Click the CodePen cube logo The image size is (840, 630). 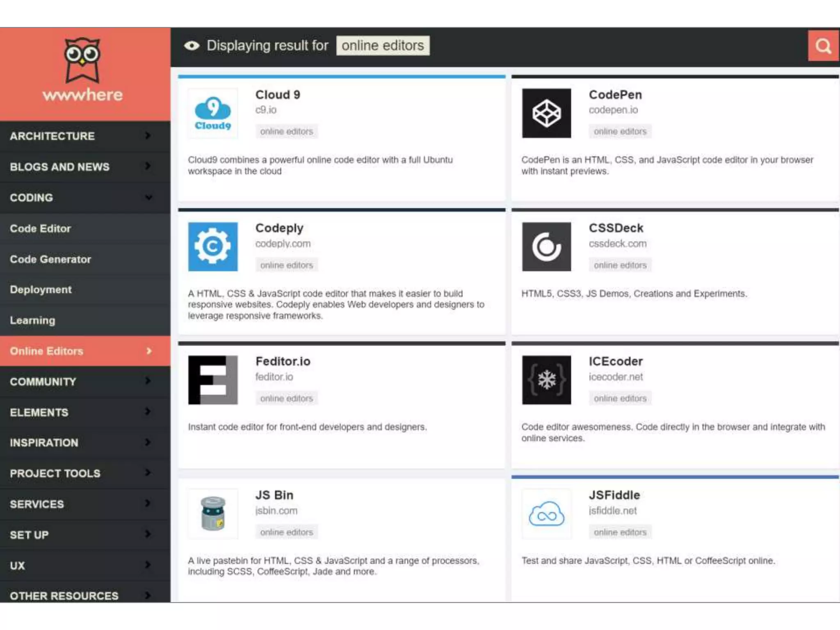coord(546,113)
